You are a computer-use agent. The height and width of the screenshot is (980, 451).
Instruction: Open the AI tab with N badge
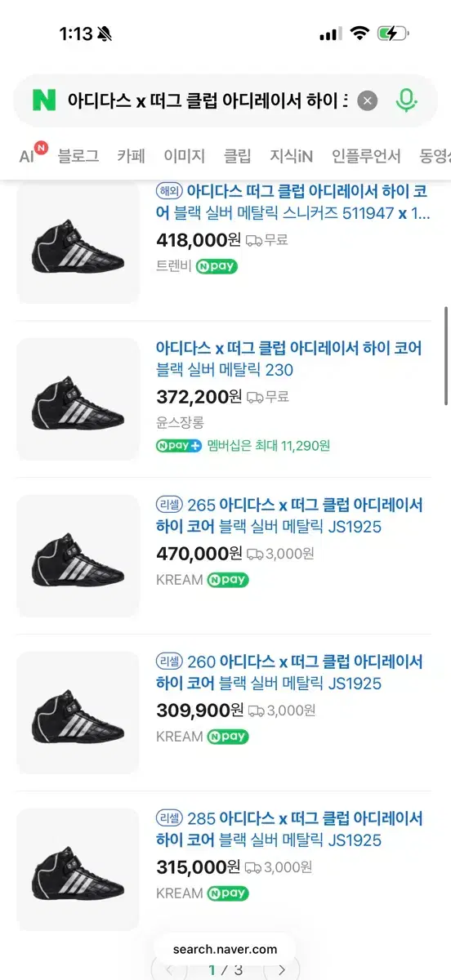click(33, 154)
